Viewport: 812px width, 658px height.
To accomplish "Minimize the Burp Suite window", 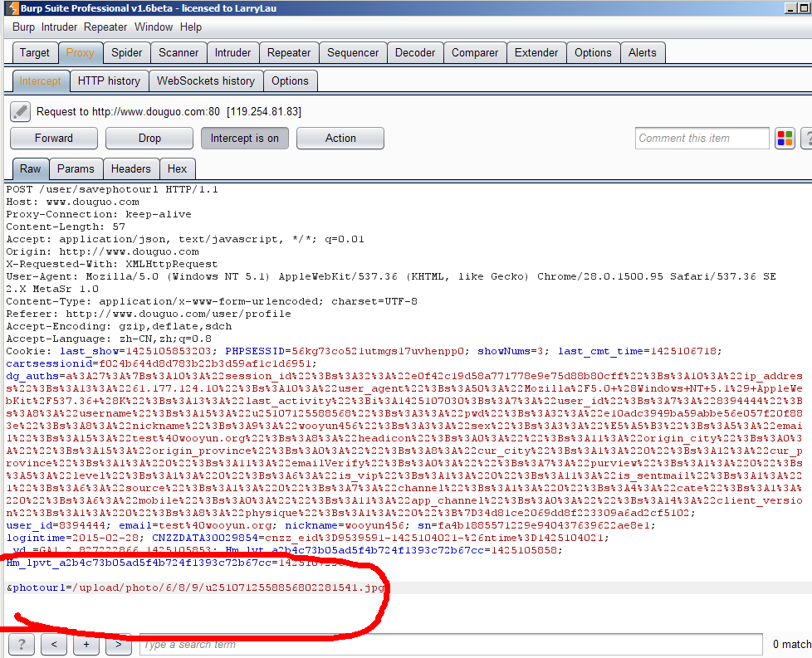I will pyautogui.click(x=790, y=7).
